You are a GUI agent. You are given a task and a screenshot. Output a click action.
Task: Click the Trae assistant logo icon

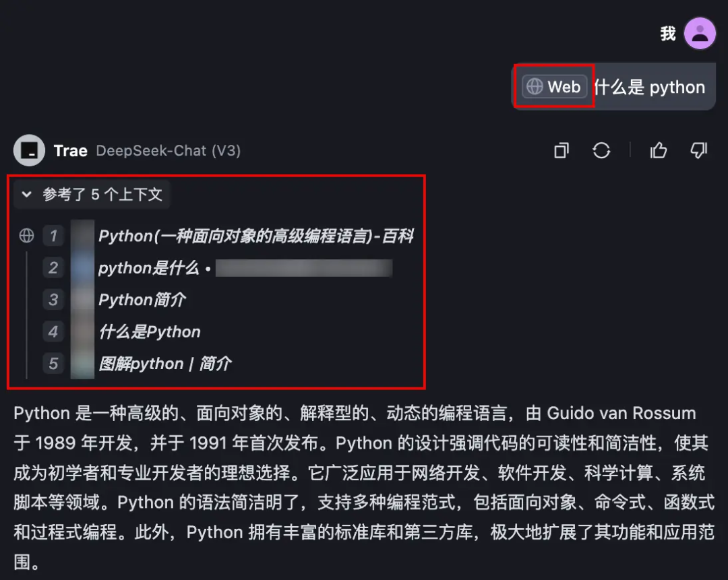click(x=29, y=150)
